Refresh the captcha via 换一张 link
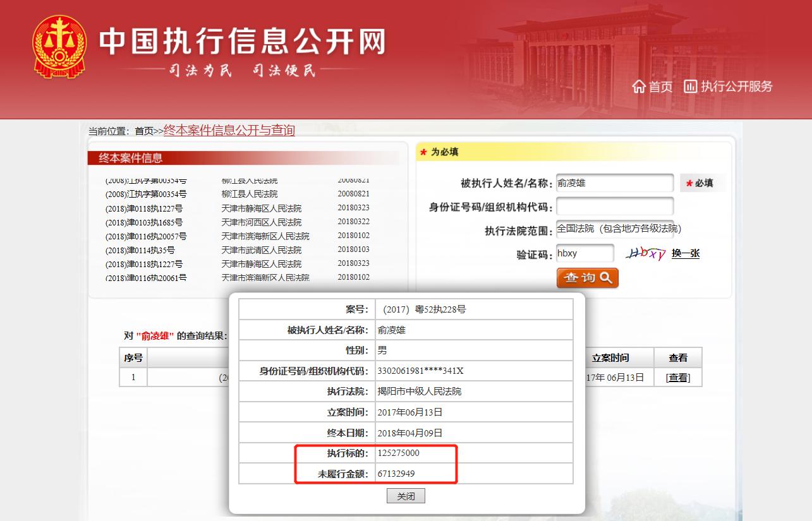Screen dimensions: 812x521 click(684, 254)
